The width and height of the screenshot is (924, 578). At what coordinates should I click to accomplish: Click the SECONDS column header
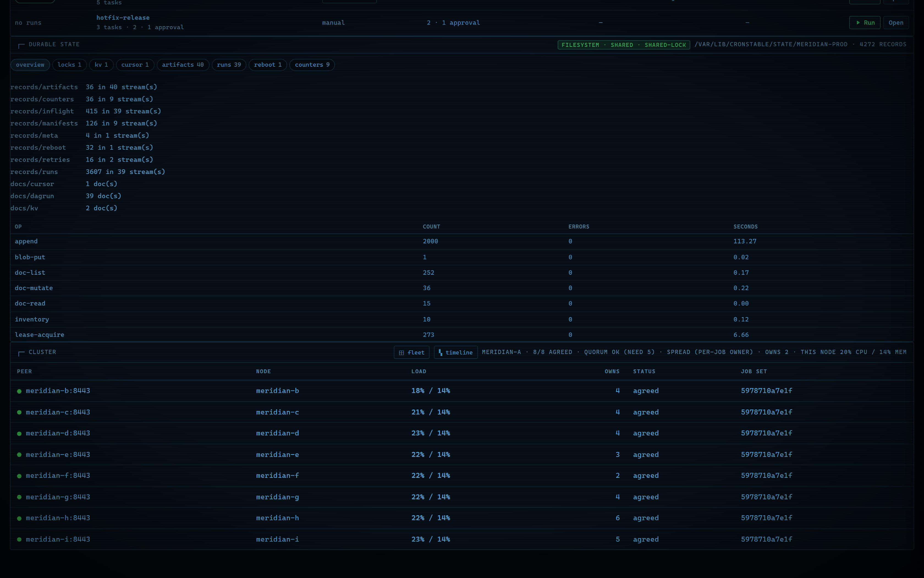[745, 227]
